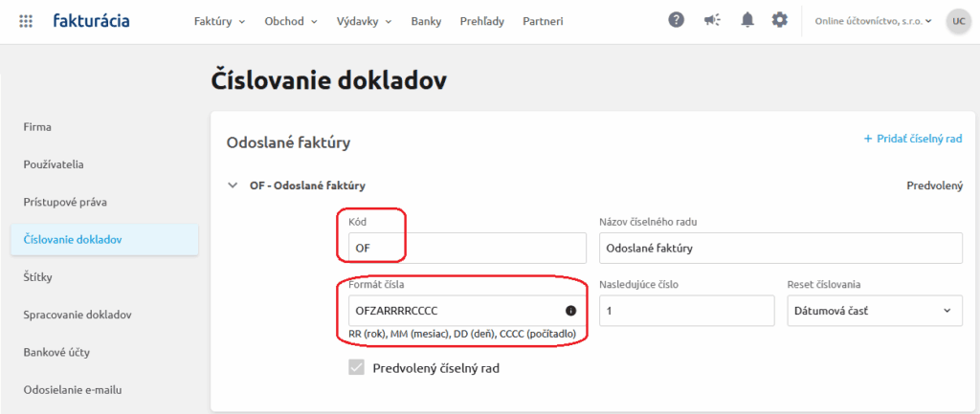Click the fakturácia logo
This screenshot has width=980, height=414.
92,20
